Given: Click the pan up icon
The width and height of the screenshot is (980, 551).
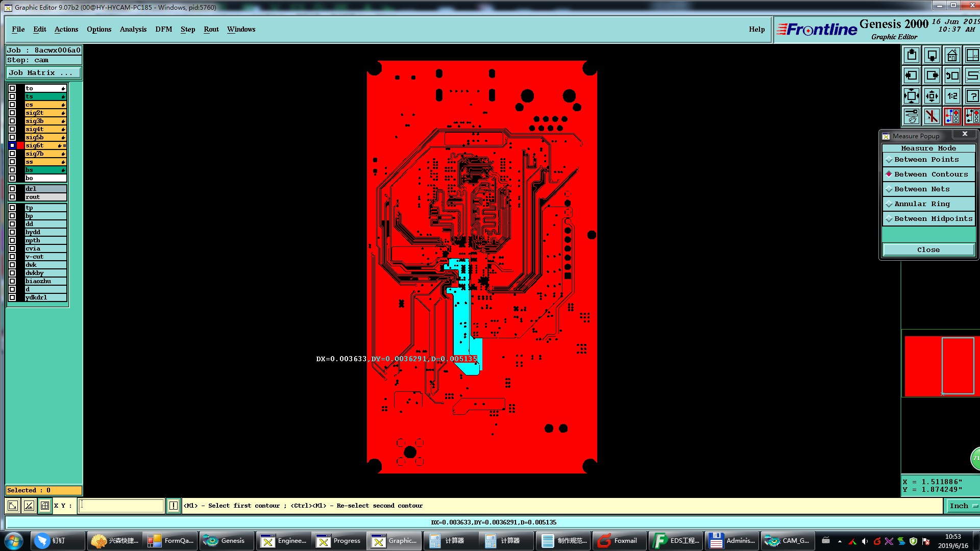Looking at the screenshot, I should click(912, 55).
